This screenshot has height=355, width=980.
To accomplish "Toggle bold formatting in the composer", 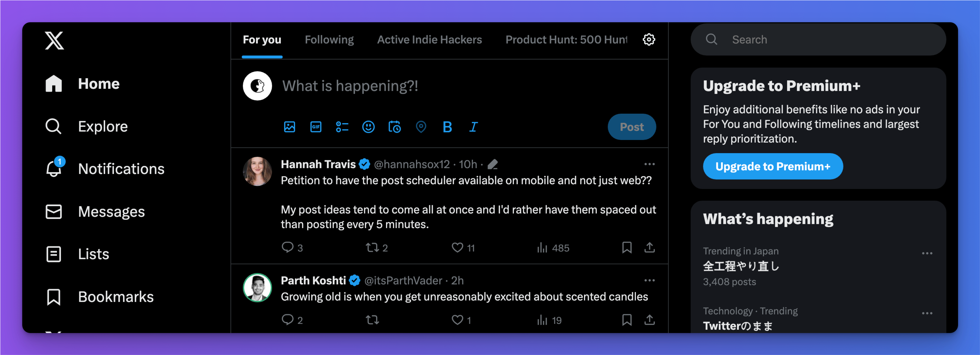I will pyautogui.click(x=447, y=127).
